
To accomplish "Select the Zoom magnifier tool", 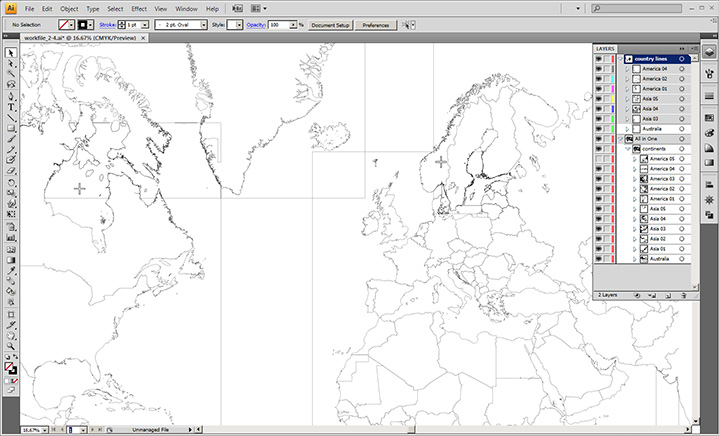I will coord(11,346).
